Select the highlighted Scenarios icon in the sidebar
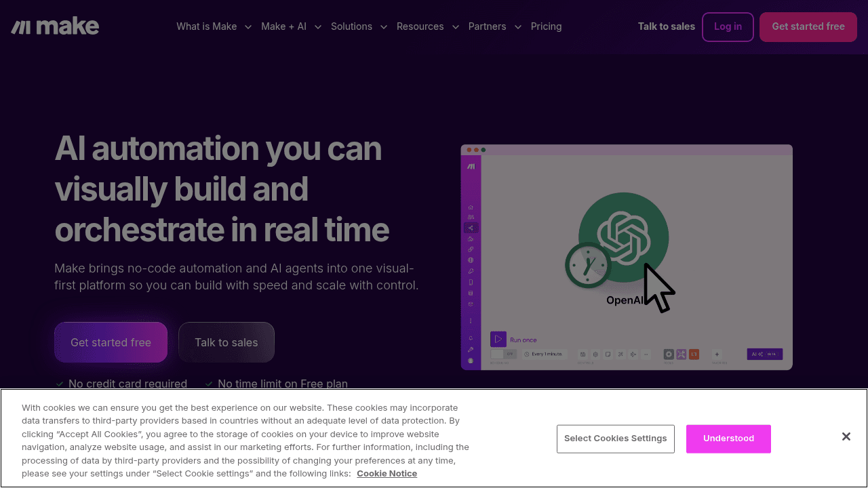The width and height of the screenshot is (868, 488). 471,227
